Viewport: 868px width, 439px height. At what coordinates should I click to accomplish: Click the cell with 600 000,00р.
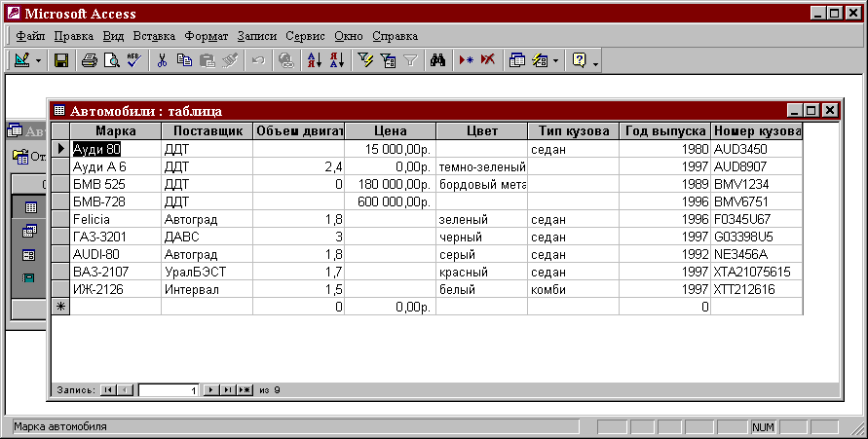point(390,201)
